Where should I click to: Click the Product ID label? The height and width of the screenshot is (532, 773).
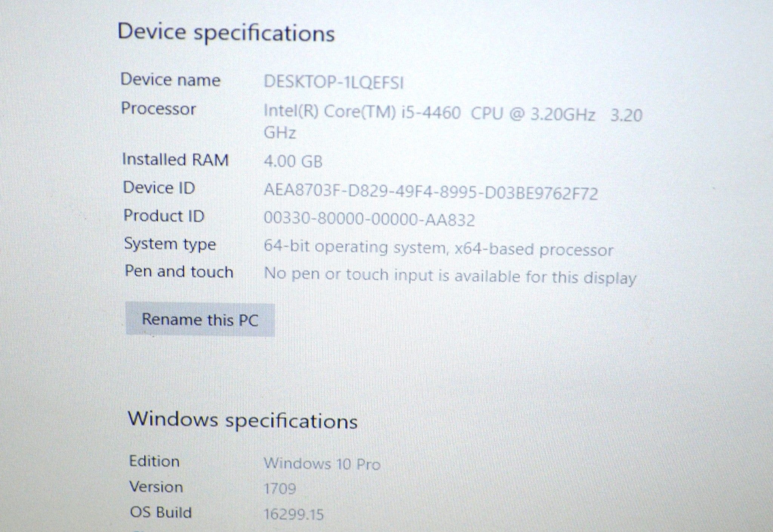[x=164, y=216]
